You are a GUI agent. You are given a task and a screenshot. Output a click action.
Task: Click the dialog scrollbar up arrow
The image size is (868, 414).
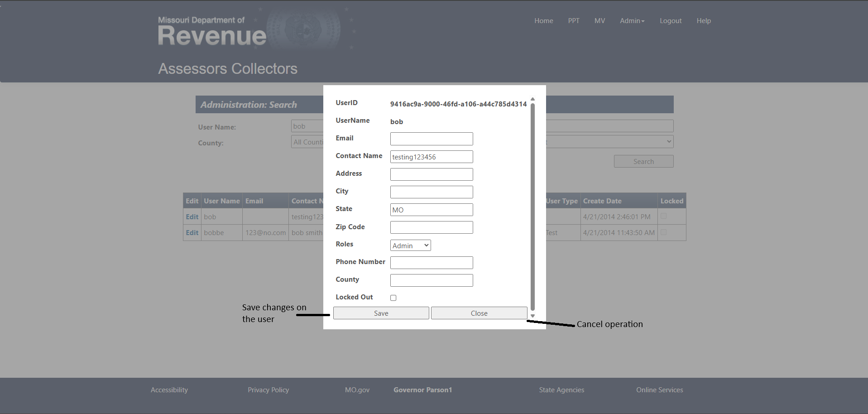click(x=532, y=99)
